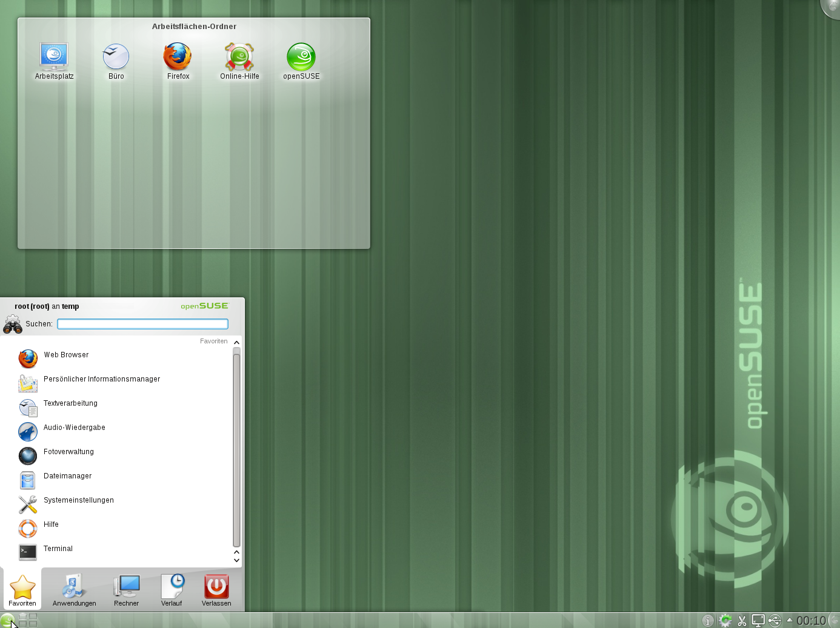
Task: Click the openSUSE kickoff launcher button
Action: coord(7,620)
